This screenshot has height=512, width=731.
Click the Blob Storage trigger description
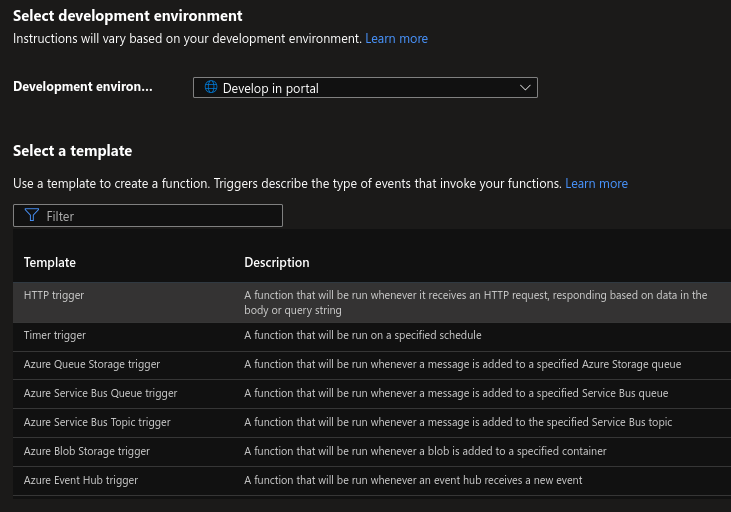pyautogui.click(x=425, y=452)
